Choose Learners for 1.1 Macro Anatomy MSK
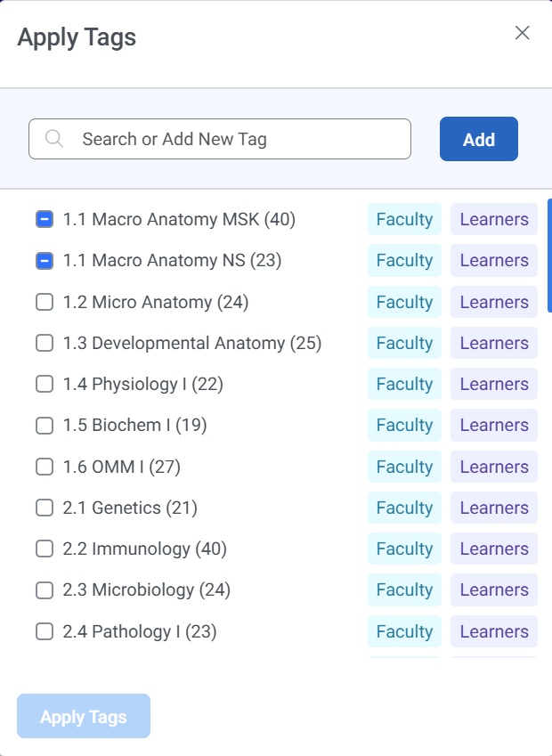The height and width of the screenshot is (756, 552). [x=494, y=219]
